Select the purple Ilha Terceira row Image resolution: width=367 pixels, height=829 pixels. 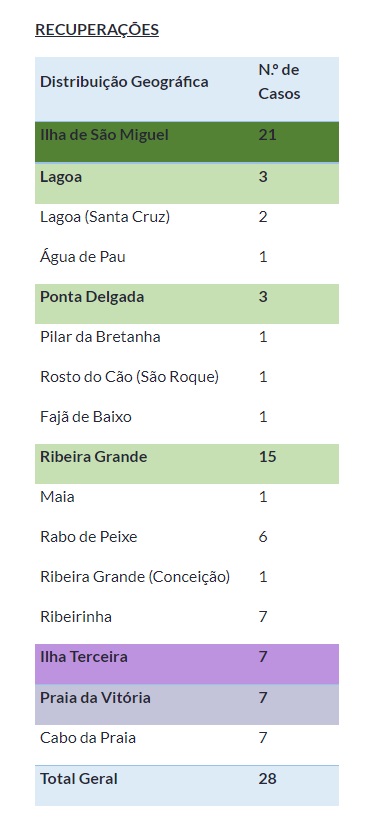(187, 664)
